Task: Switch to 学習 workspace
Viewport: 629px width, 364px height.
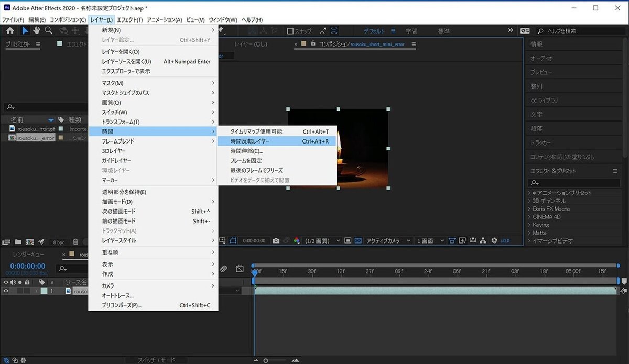Action: click(411, 31)
